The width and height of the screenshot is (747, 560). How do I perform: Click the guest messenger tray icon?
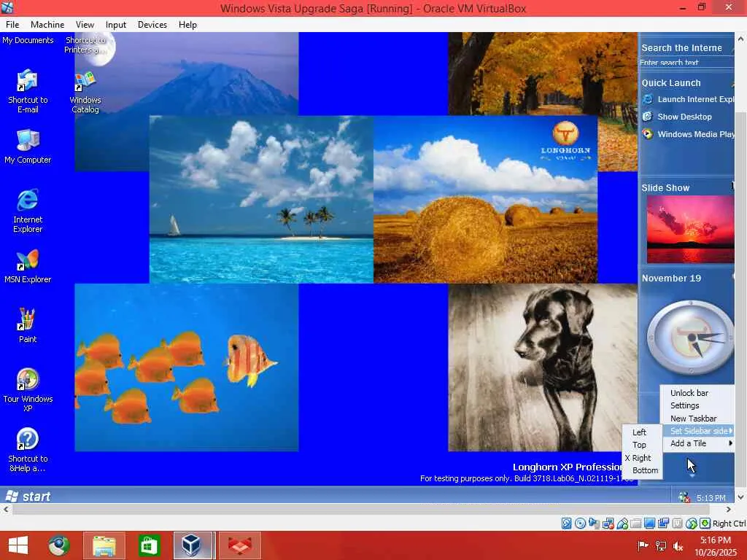[684, 497]
